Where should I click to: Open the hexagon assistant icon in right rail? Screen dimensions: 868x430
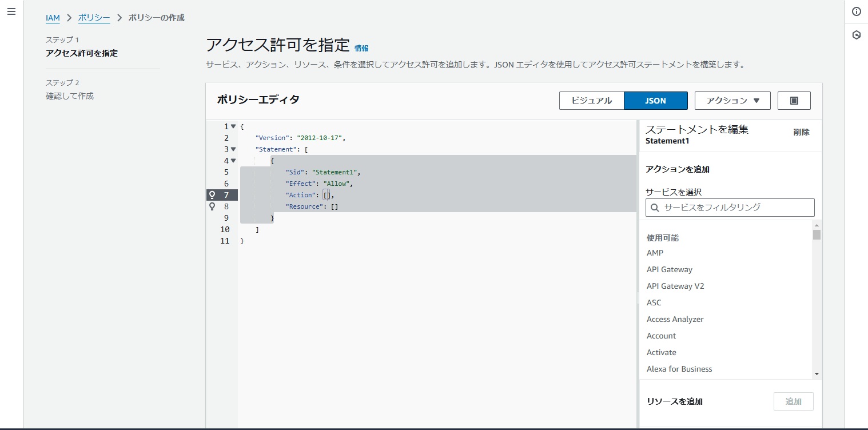click(857, 35)
